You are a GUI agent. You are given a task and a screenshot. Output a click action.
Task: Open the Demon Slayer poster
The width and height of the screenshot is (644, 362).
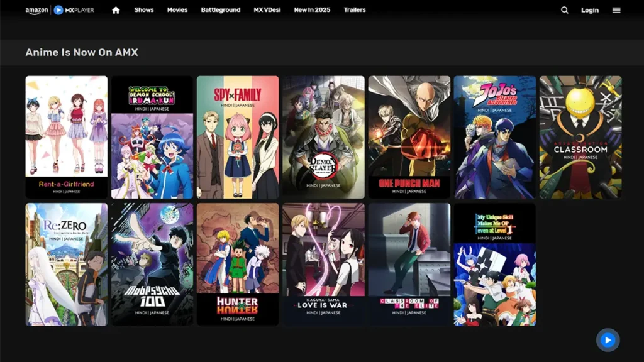pos(323,137)
